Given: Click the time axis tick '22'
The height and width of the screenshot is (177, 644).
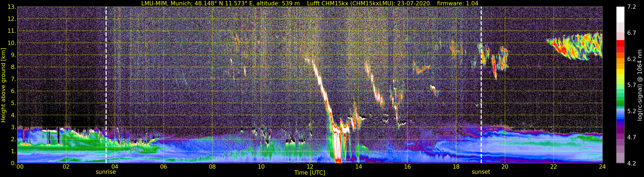Looking at the screenshot, I should coord(554,167).
